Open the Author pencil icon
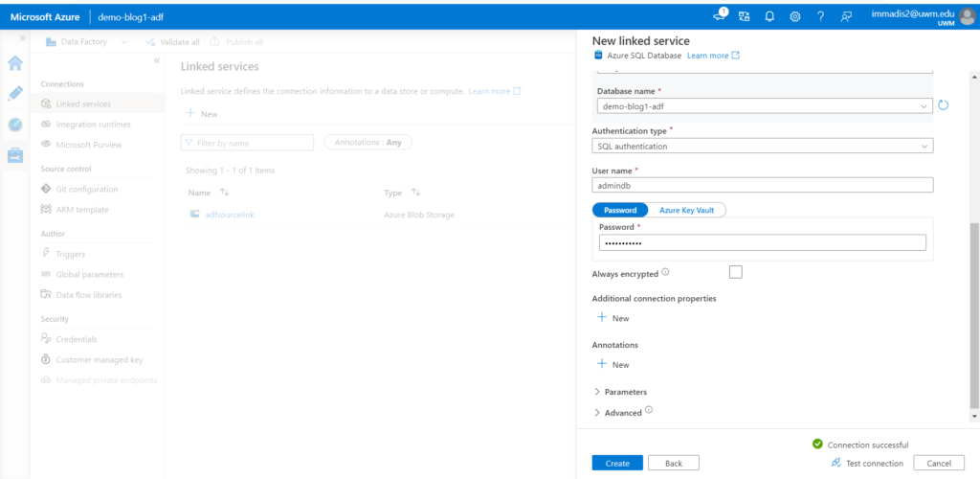Image resolution: width=980 pixels, height=479 pixels. point(15,93)
